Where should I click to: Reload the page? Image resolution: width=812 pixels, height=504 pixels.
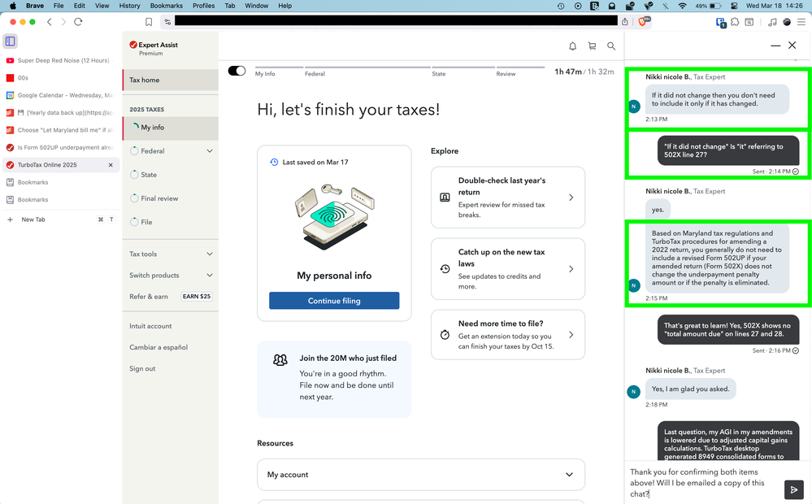pyautogui.click(x=78, y=22)
